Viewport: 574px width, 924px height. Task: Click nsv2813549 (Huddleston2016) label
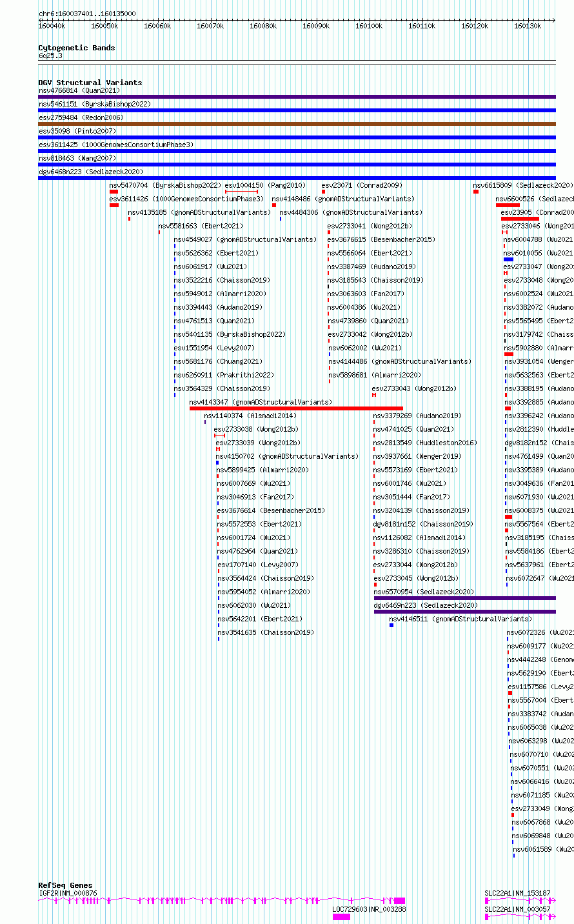click(x=425, y=443)
